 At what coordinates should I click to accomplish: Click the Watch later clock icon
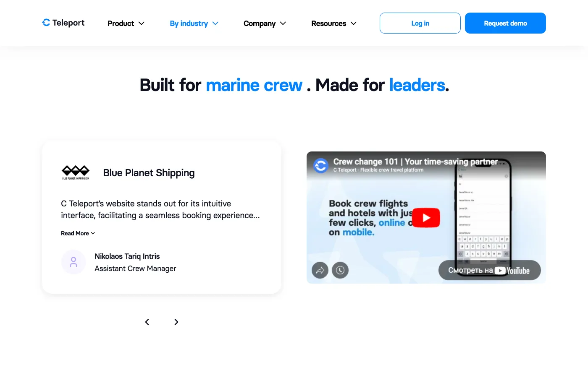coord(340,270)
